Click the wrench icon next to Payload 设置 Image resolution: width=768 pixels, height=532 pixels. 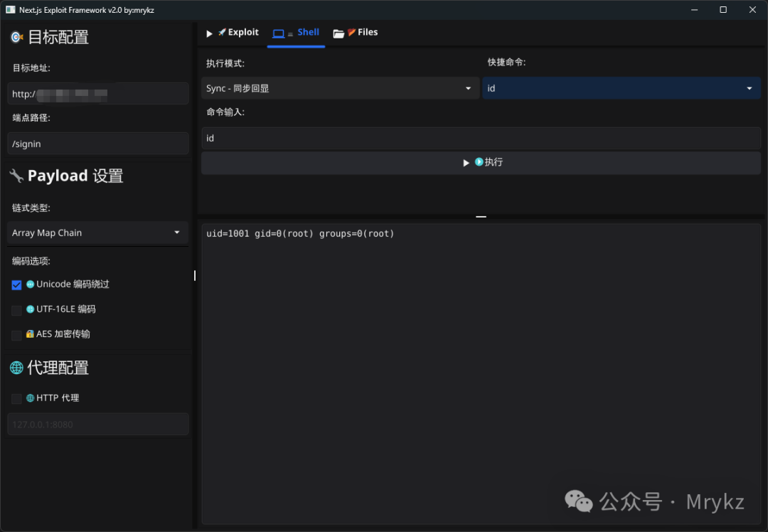coord(16,176)
